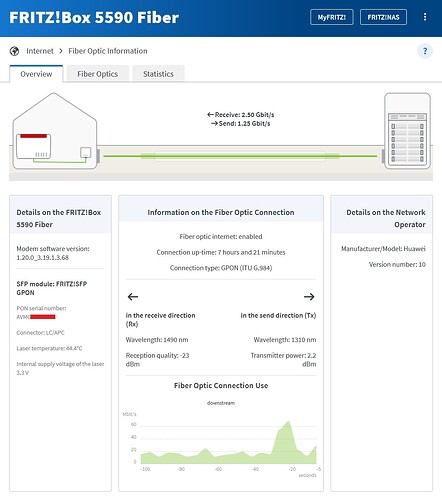Screen dimensions: 442x500
Task: Open the MyFRITZ! page
Action: pyautogui.click(x=332, y=17)
